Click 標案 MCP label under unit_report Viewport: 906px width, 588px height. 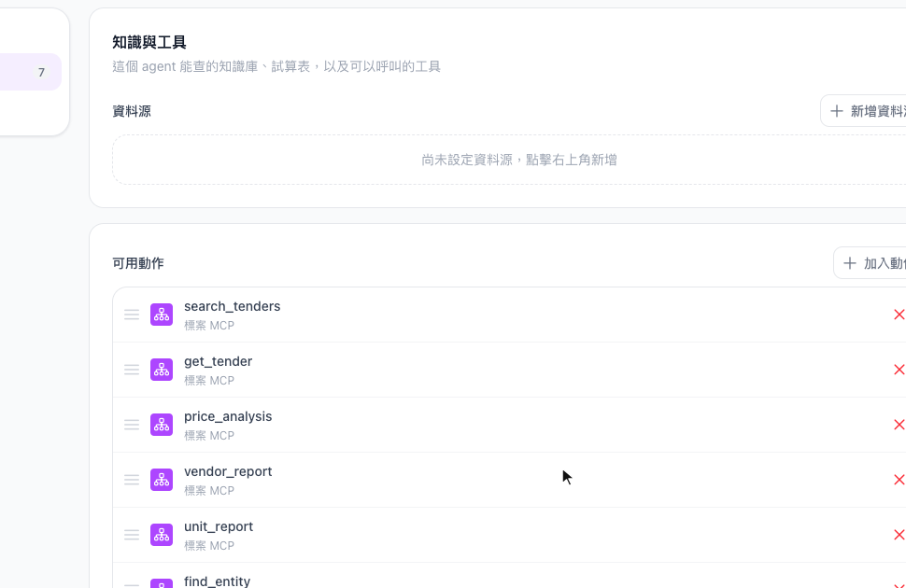click(209, 546)
